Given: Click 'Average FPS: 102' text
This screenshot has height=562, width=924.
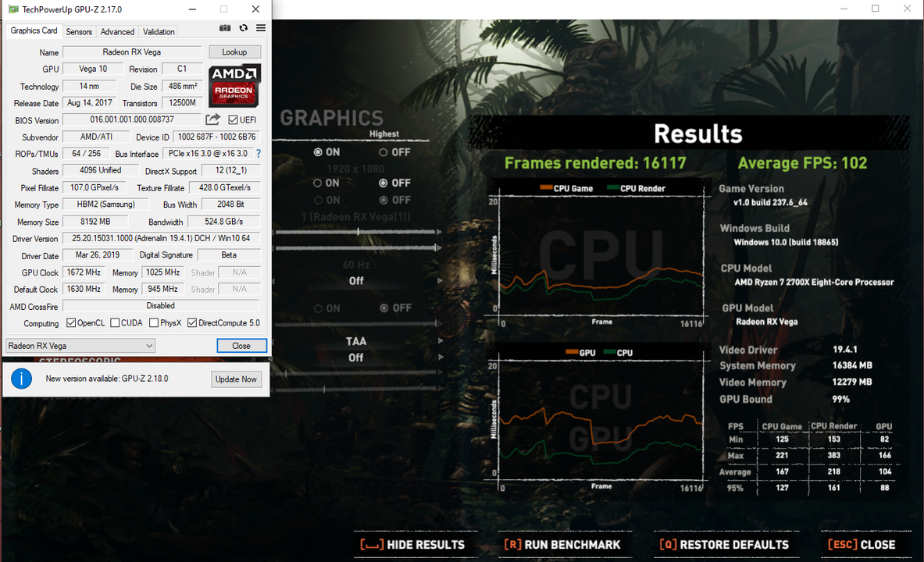Looking at the screenshot, I should (802, 163).
